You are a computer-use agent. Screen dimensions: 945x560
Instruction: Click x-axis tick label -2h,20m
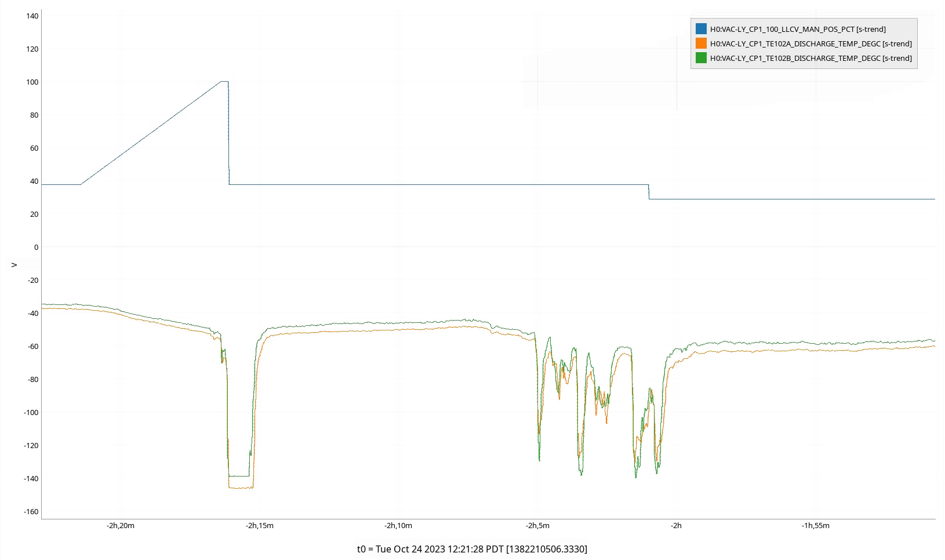(121, 526)
